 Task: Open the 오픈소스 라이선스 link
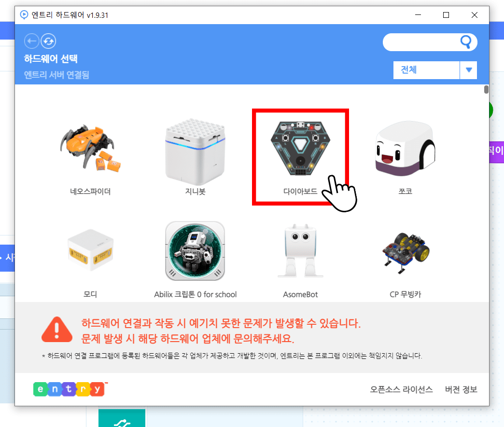tap(401, 389)
